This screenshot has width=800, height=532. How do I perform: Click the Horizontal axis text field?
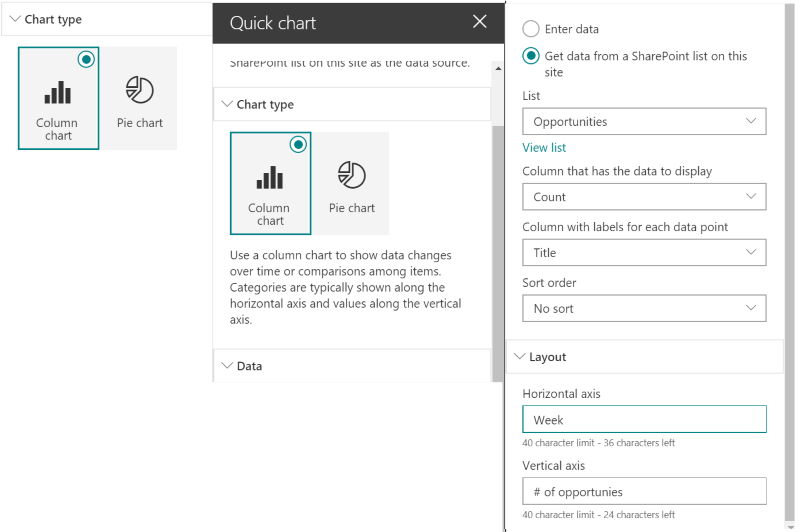point(644,420)
